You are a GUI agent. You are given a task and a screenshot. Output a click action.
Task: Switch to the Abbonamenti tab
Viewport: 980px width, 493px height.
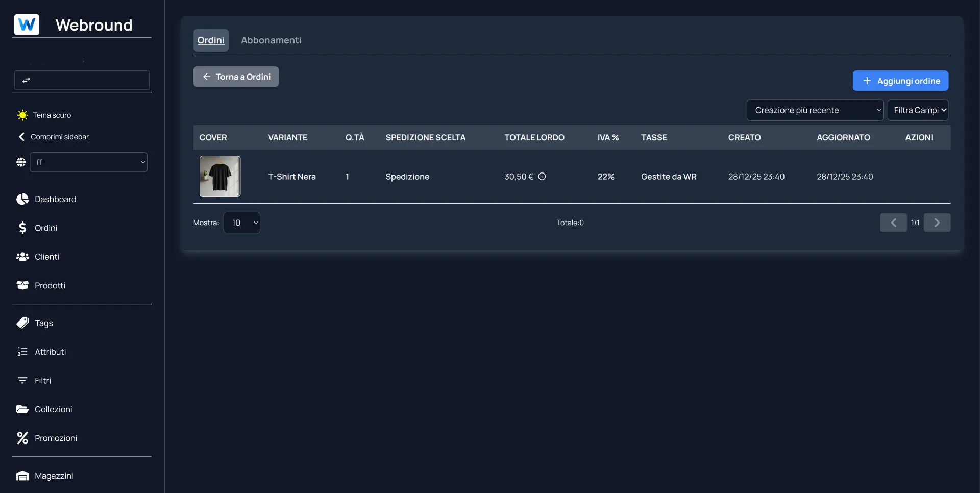click(x=271, y=40)
